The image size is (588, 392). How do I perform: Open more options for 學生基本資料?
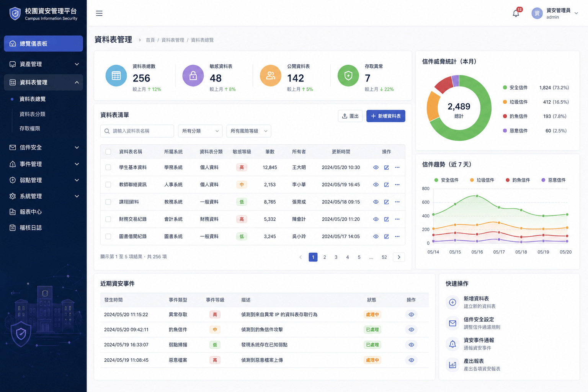point(397,167)
